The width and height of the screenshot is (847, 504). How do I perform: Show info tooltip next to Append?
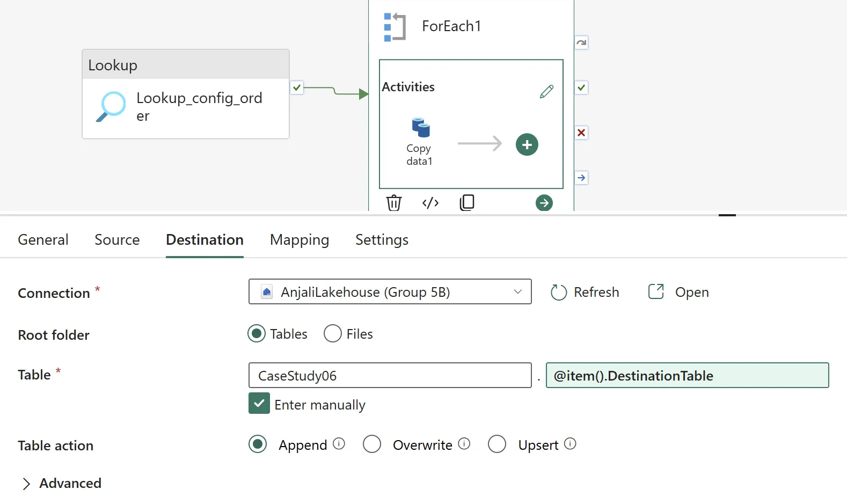pos(339,443)
